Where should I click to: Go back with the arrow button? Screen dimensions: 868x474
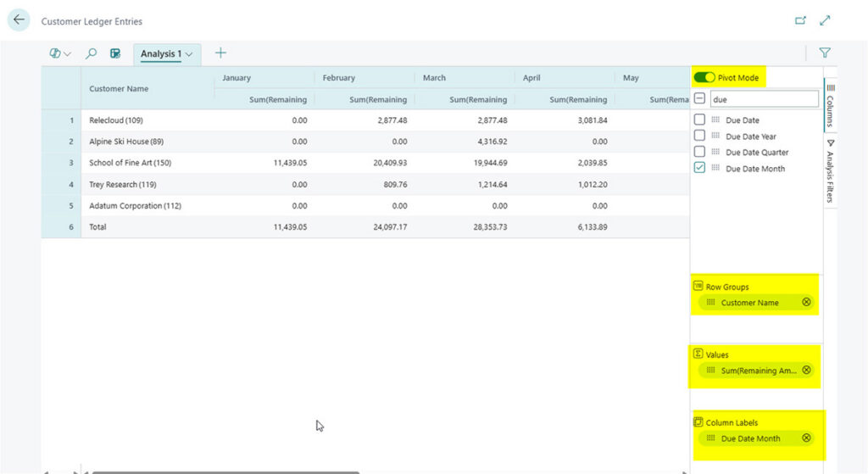pyautogui.click(x=19, y=20)
